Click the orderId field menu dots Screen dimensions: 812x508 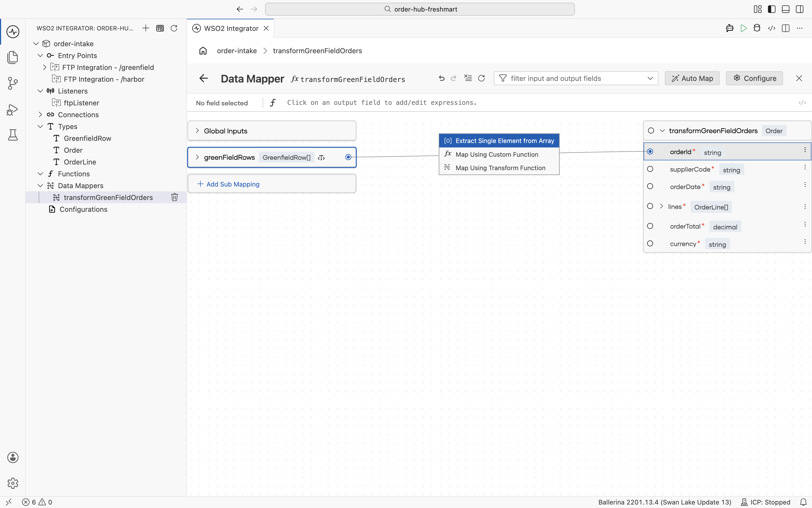805,150
